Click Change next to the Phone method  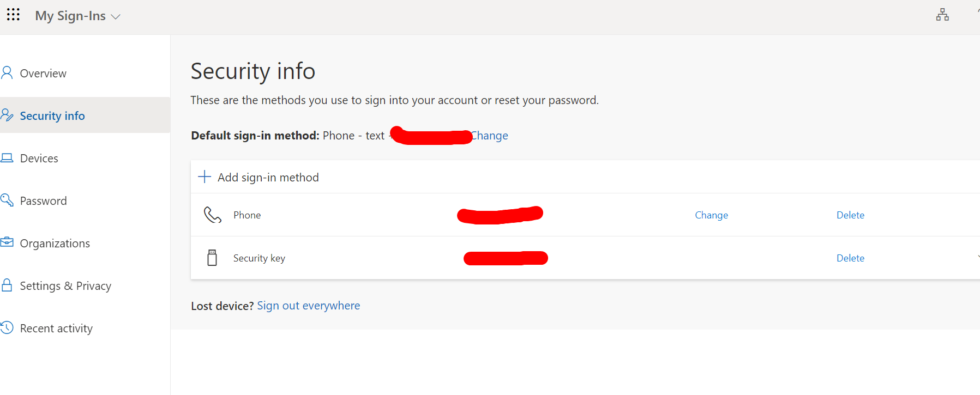(711, 215)
